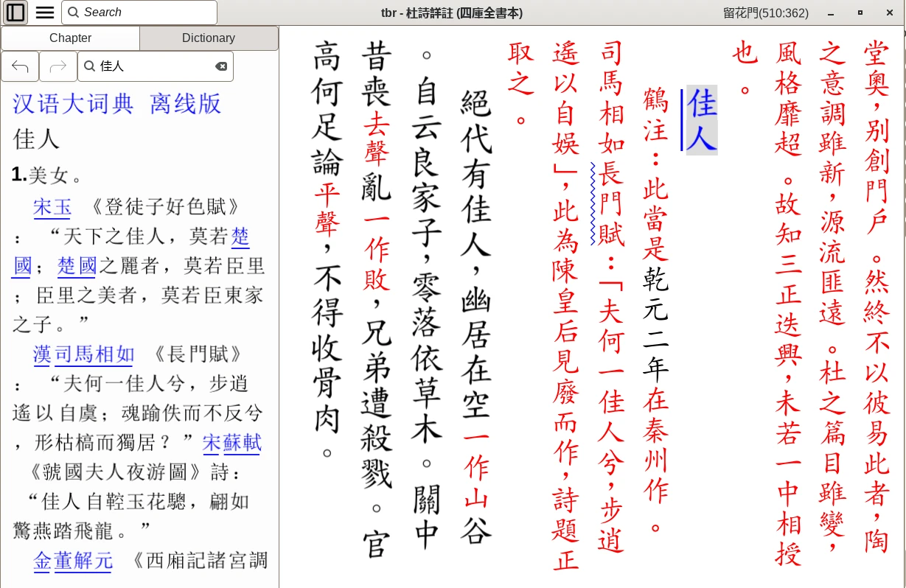This screenshot has width=906, height=588.
Task: Click the red annotation 鶴注：此當是
Action: [655, 173]
